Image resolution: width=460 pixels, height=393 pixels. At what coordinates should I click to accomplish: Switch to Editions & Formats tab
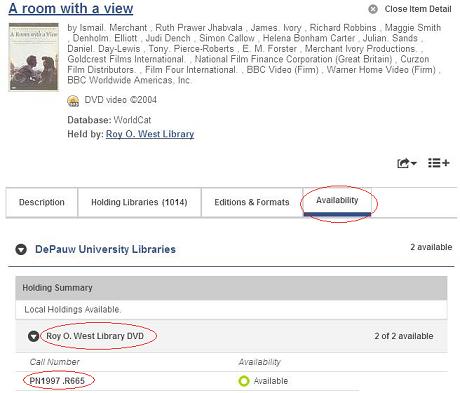252,202
